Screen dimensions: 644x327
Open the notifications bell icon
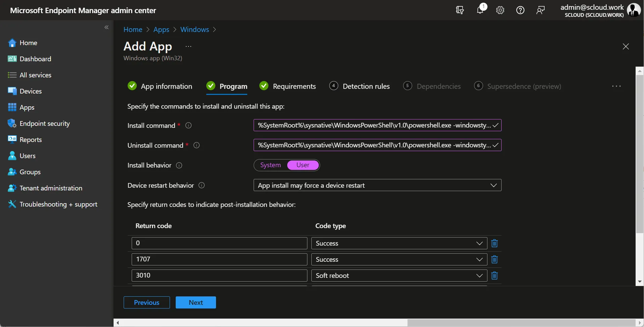pos(480,10)
